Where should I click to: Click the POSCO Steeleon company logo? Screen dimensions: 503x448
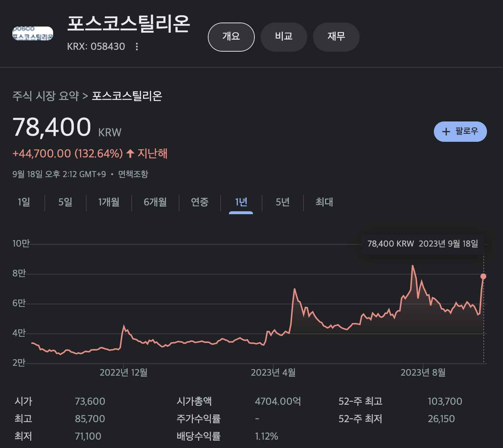click(x=33, y=33)
